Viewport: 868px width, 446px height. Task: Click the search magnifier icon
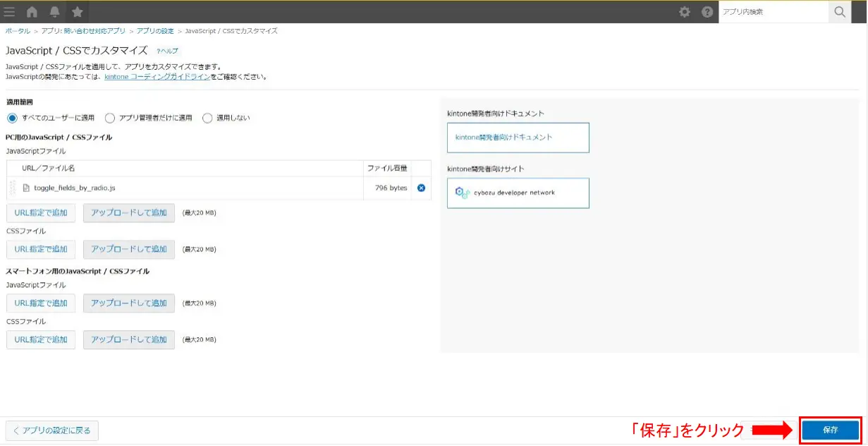point(840,11)
